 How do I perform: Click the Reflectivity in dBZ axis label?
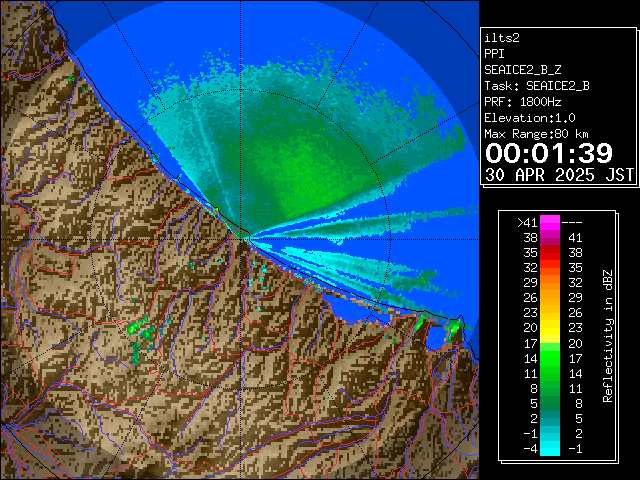(608, 336)
